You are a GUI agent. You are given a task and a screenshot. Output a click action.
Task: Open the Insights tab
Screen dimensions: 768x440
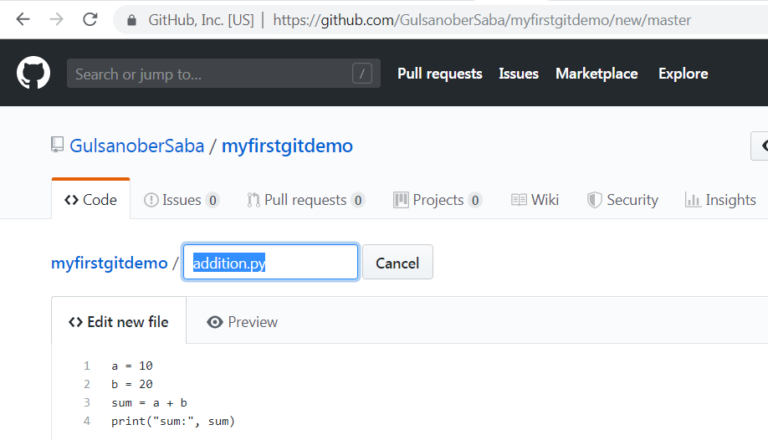pyautogui.click(x=720, y=200)
